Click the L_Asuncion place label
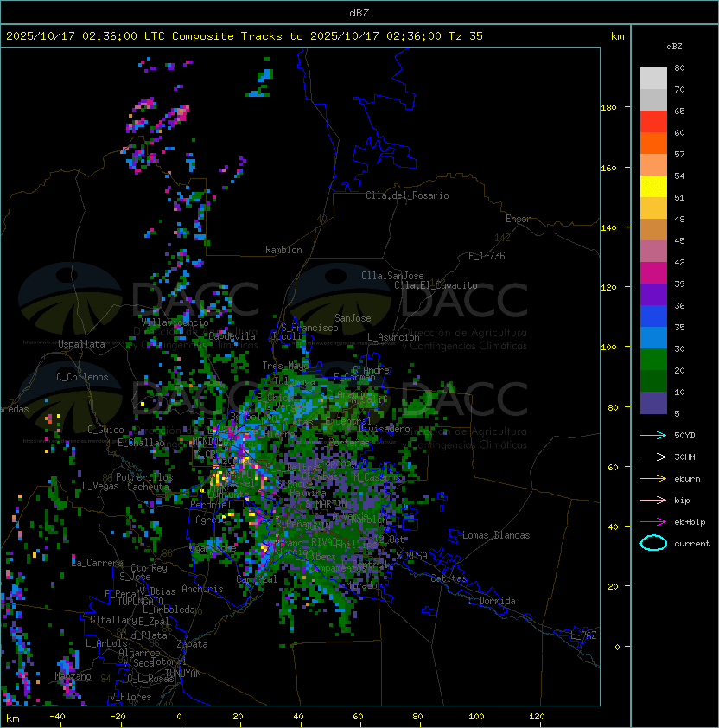The image size is (719, 728). point(393,337)
